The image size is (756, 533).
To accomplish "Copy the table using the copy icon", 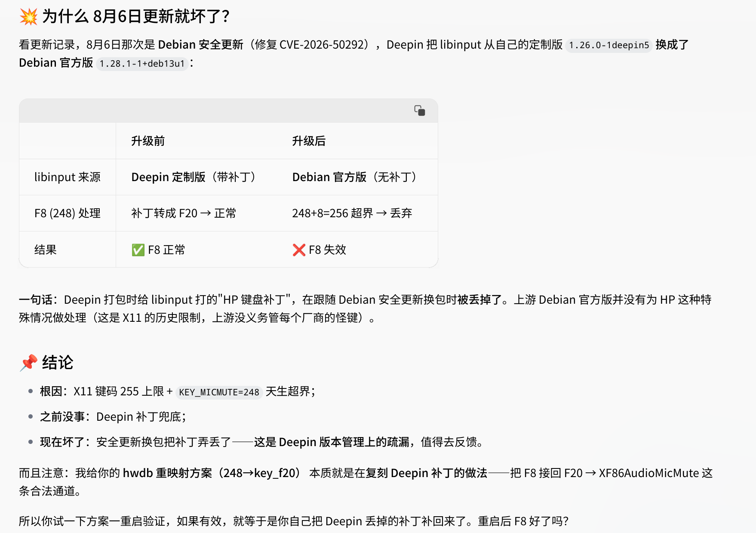I will 420,111.
